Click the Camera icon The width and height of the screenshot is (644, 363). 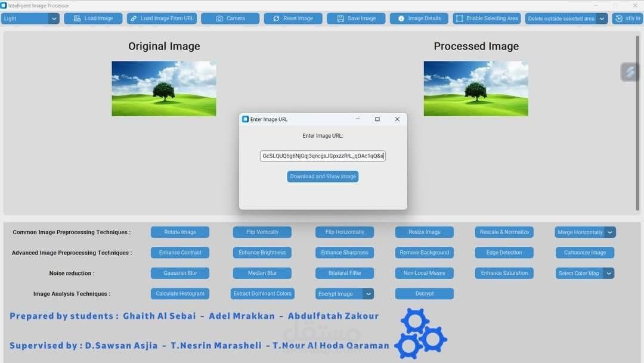[x=219, y=18]
